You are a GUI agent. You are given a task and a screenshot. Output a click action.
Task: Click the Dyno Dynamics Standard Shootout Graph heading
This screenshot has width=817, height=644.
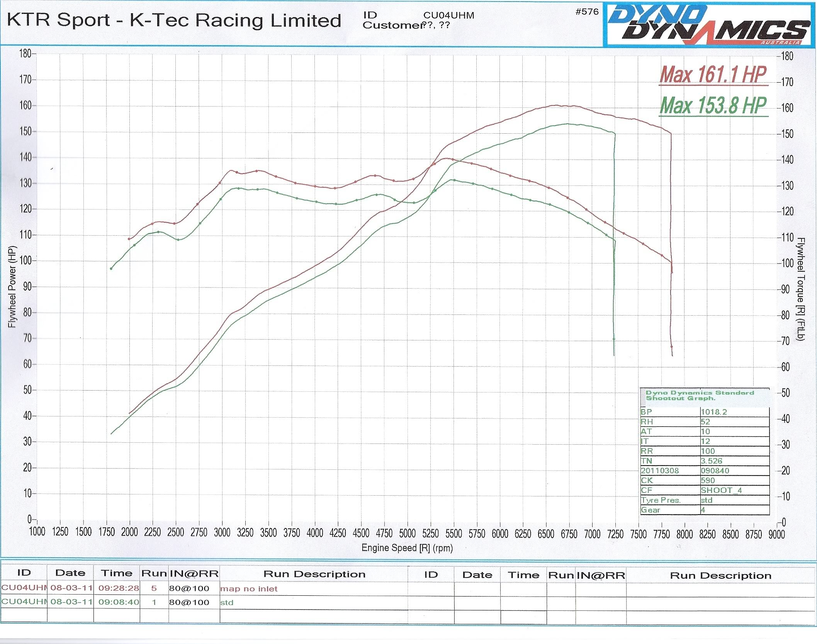pos(700,395)
